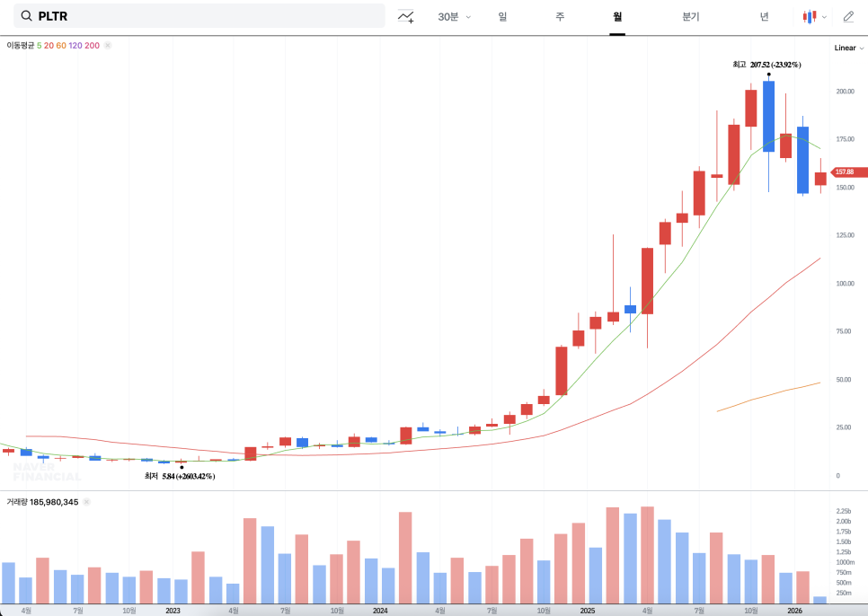The height and width of the screenshot is (616, 868).
Task: Remove the moving average indicator
Action: click(x=108, y=45)
